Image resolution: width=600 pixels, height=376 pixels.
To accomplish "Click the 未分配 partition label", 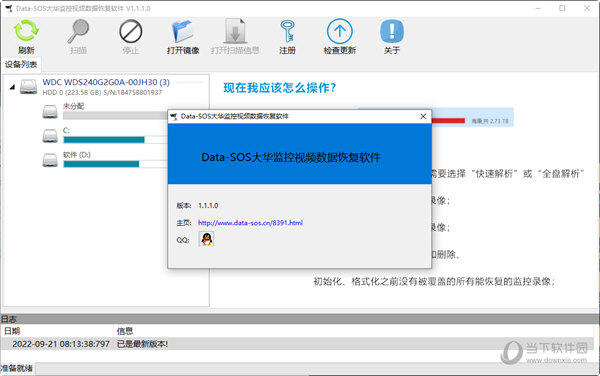I will pos(73,106).
